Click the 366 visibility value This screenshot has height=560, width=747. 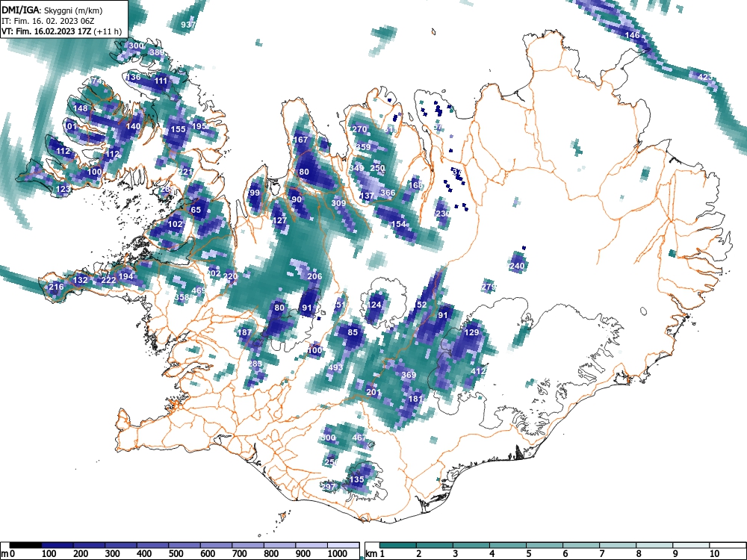[388, 193]
